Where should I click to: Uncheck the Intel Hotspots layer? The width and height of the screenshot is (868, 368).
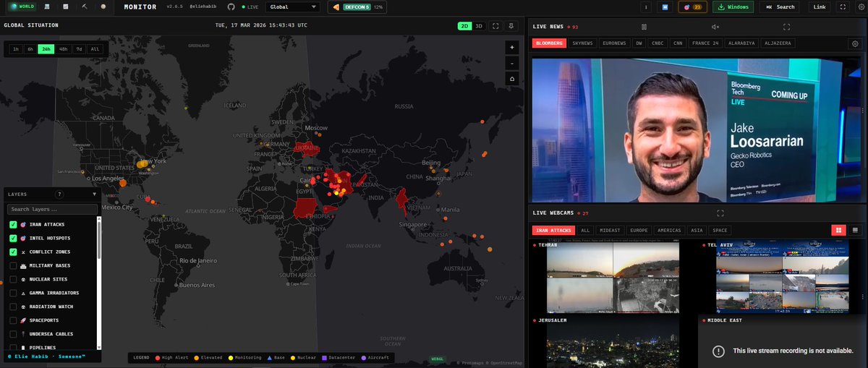[13, 239]
